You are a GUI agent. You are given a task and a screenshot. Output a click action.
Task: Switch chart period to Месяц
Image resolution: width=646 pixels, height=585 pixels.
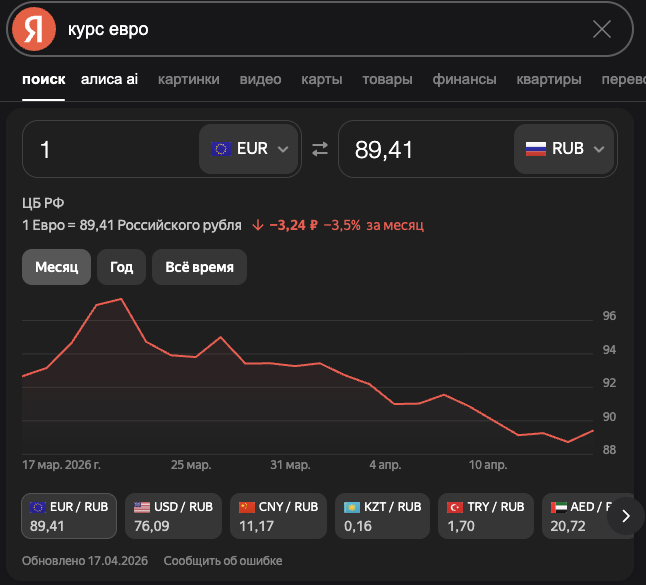(57, 267)
